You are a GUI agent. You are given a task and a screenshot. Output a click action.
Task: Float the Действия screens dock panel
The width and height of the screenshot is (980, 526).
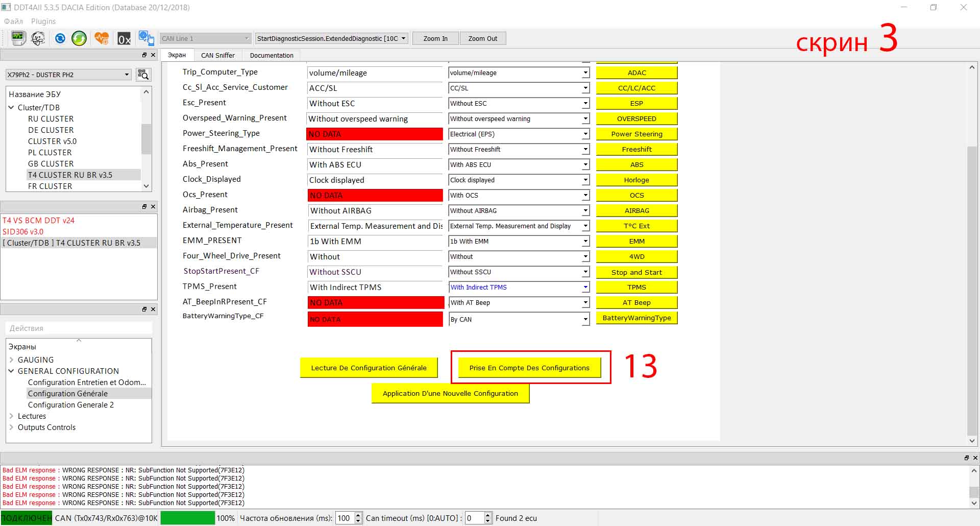[x=144, y=309]
